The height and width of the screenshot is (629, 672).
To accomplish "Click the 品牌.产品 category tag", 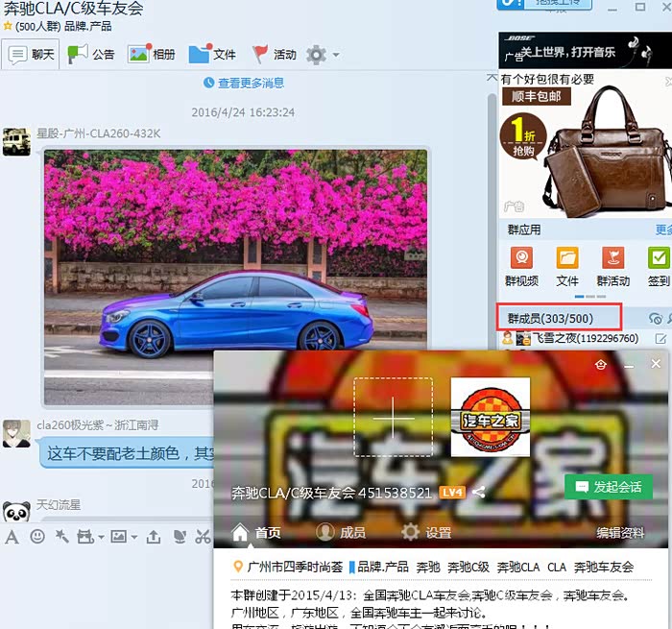I will click(x=383, y=567).
